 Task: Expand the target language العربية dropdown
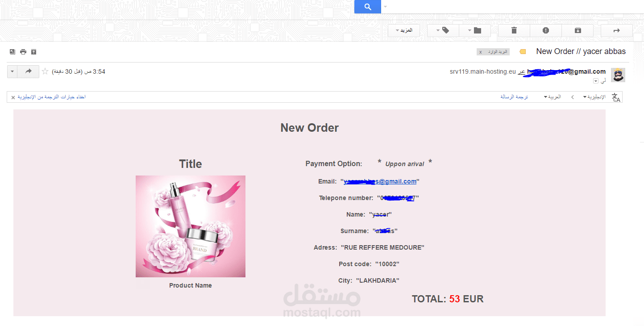coord(552,97)
